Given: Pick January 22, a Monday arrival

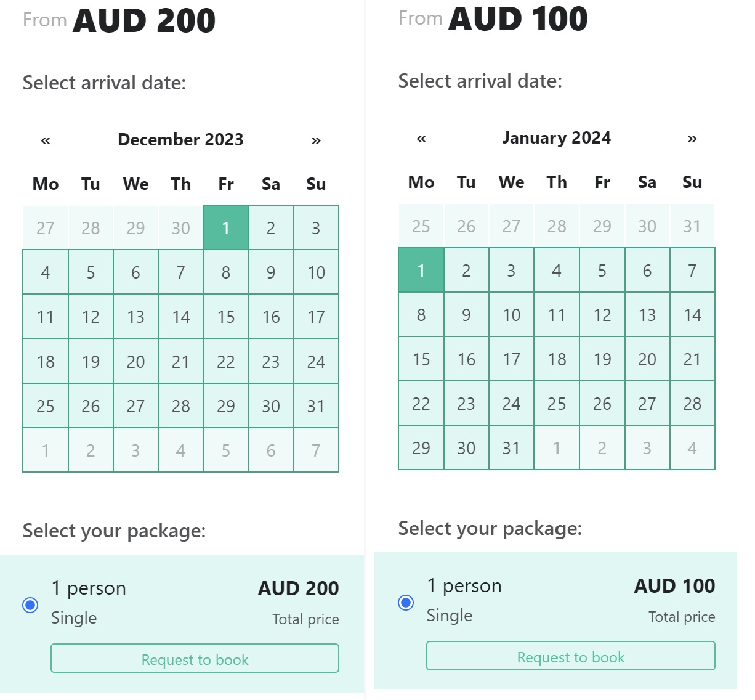Looking at the screenshot, I should pyautogui.click(x=421, y=404).
